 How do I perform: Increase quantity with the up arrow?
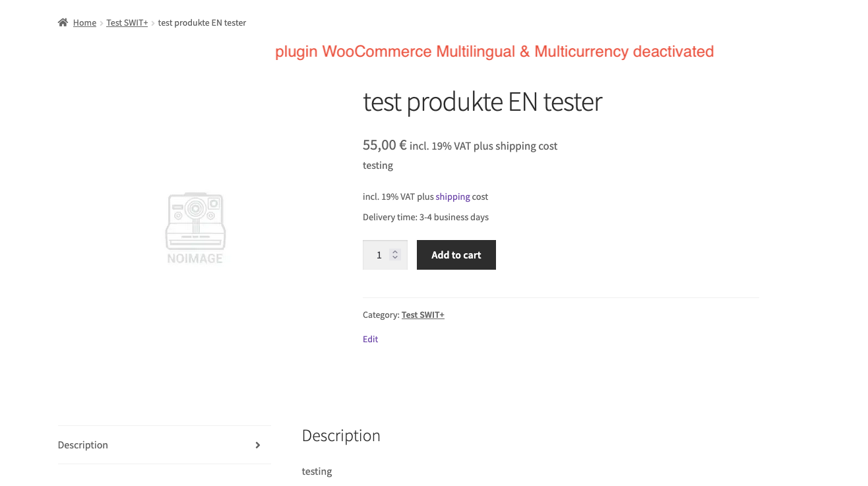point(395,251)
